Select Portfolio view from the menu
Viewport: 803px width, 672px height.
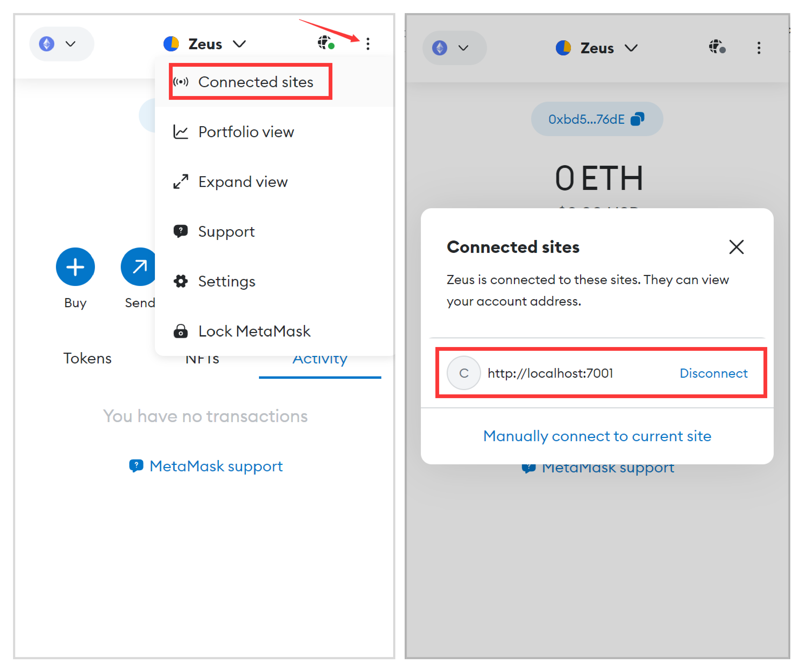point(246,132)
